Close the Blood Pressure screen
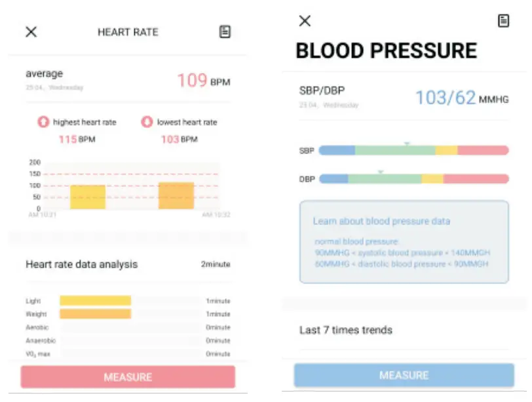Viewport: 532px width, 402px height. (x=305, y=21)
